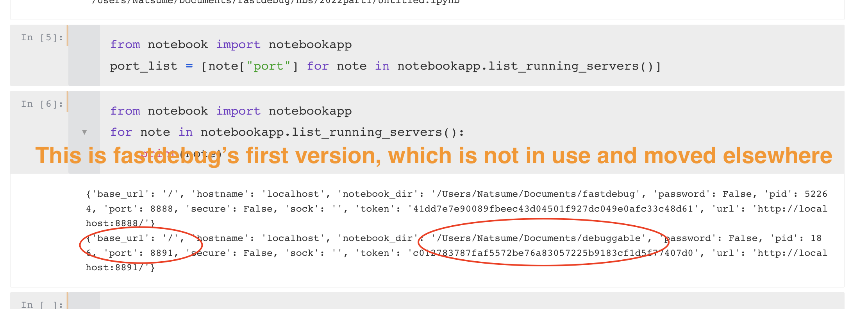Place cursor on cell 6's for note line
The width and height of the screenshot is (868, 309).
pos(287,132)
